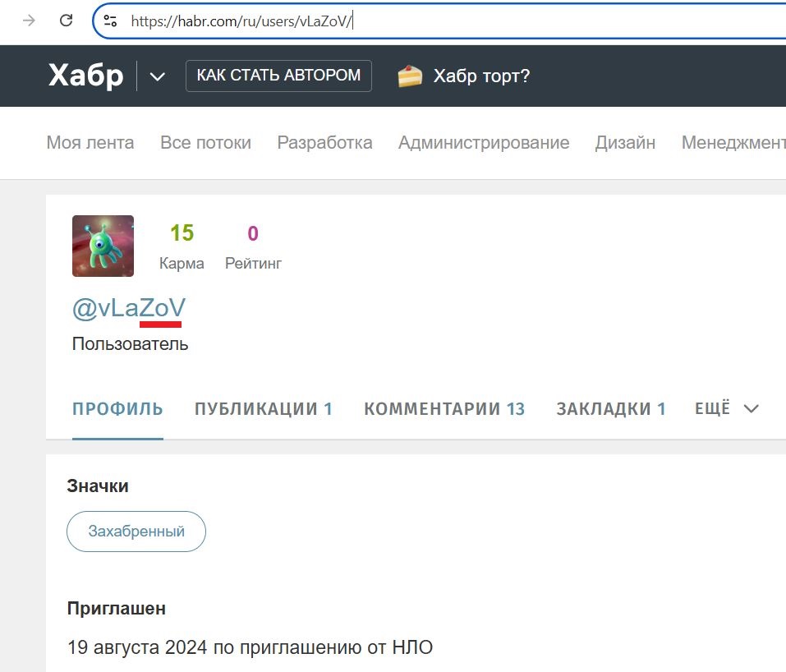Viewport: 786px width, 672px height.
Task: Switch to the ЗАКЛАДКИ tab
Action: point(611,409)
